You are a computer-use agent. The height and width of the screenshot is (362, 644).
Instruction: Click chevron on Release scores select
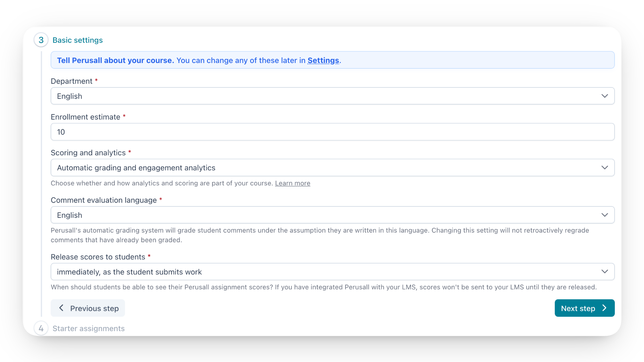pyautogui.click(x=604, y=271)
